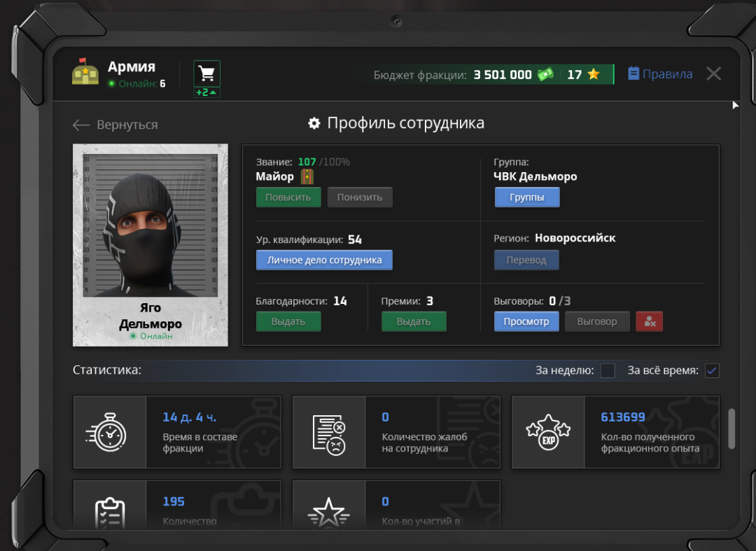Uncheck the За всё время checkbox

[712, 370]
